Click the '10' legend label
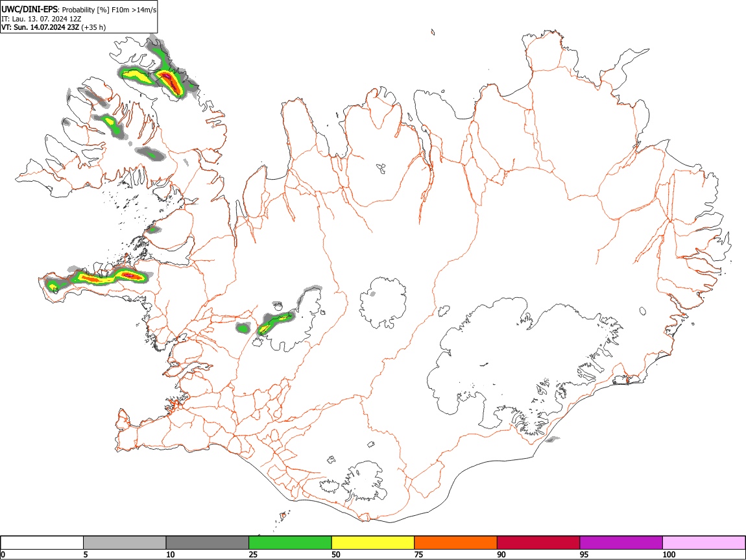Viewport: 746px width, 560px height. (171, 554)
